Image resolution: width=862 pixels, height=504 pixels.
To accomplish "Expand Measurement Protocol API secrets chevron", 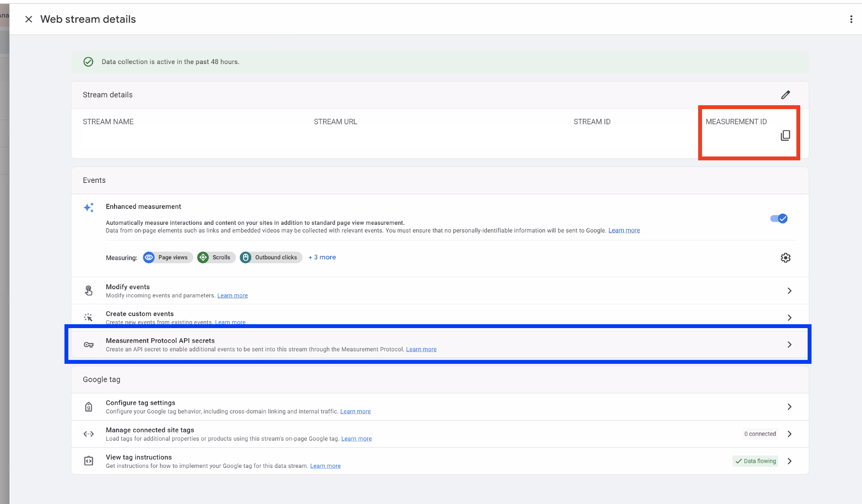I will pos(789,345).
